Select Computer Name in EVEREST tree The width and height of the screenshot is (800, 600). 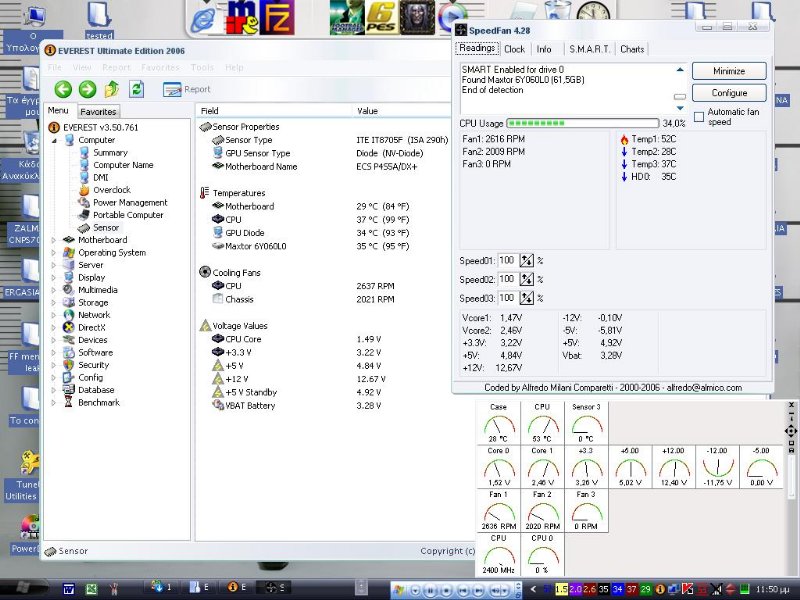click(123, 165)
